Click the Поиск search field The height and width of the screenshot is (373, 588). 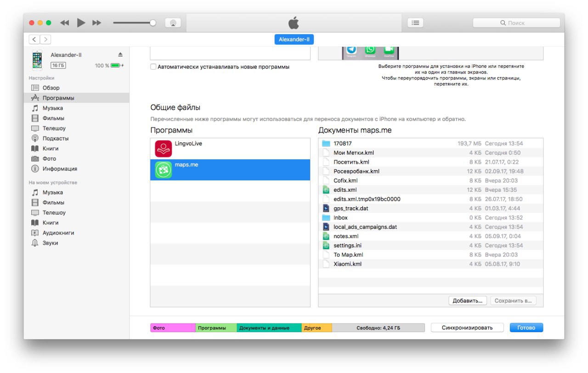(516, 23)
